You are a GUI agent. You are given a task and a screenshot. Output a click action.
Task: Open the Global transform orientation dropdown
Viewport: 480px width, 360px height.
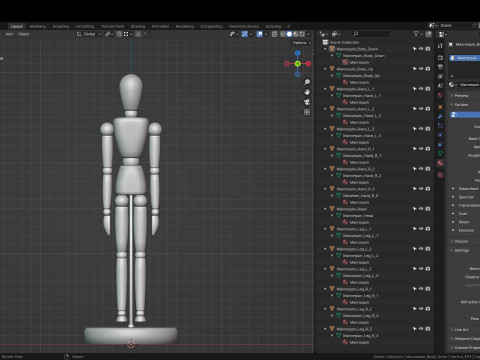coord(89,34)
